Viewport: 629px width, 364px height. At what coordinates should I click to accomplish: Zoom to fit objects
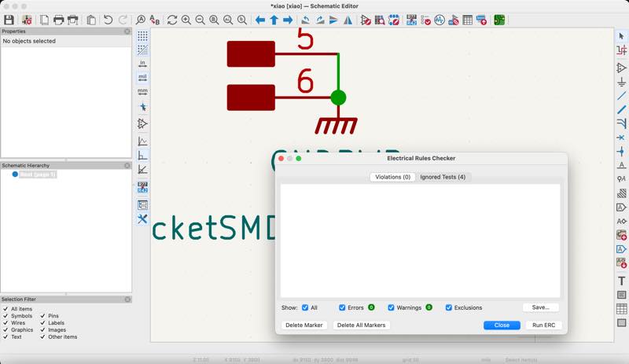pyautogui.click(x=228, y=20)
